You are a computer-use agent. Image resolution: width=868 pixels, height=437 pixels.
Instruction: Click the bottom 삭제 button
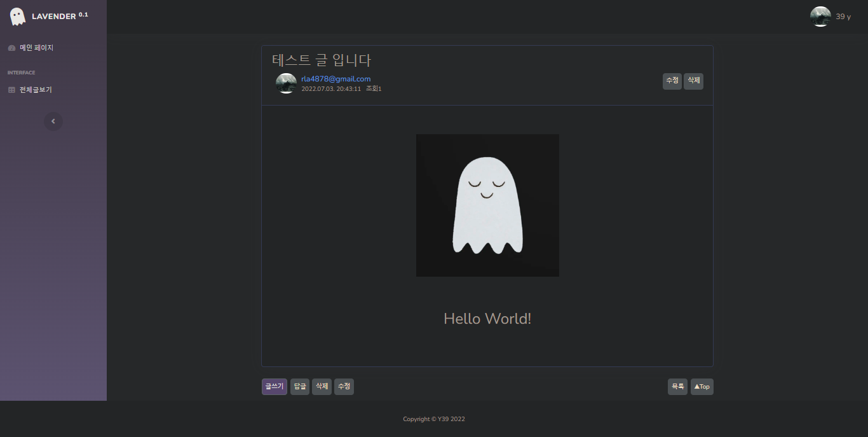tap(322, 387)
